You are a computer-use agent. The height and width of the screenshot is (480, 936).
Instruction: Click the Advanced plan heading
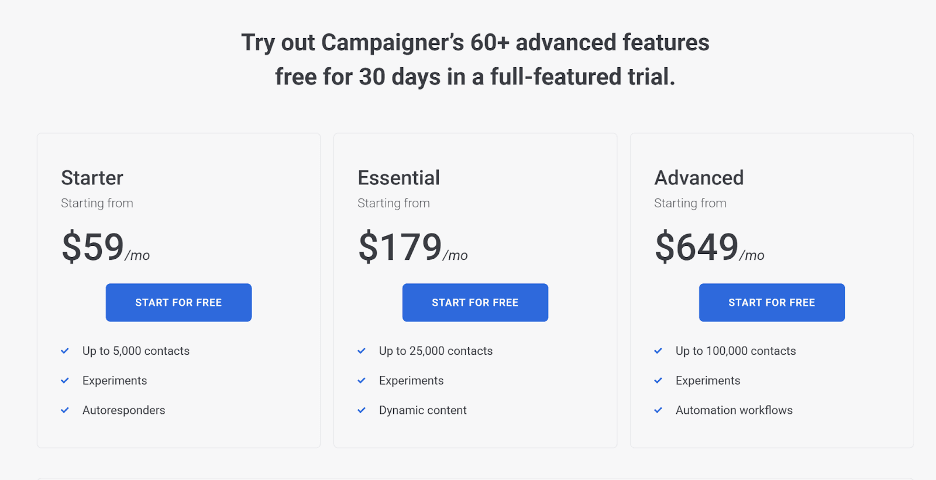pyautogui.click(x=699, y=178)
